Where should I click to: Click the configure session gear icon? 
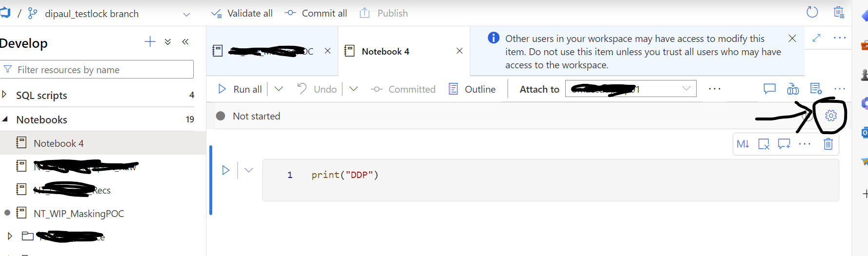(x=831, y=116)
